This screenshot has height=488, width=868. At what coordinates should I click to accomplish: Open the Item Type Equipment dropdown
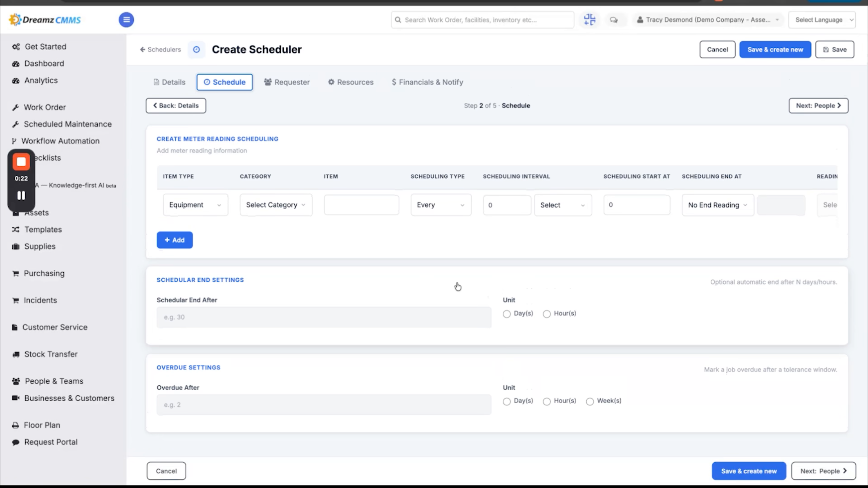[195, 205]
